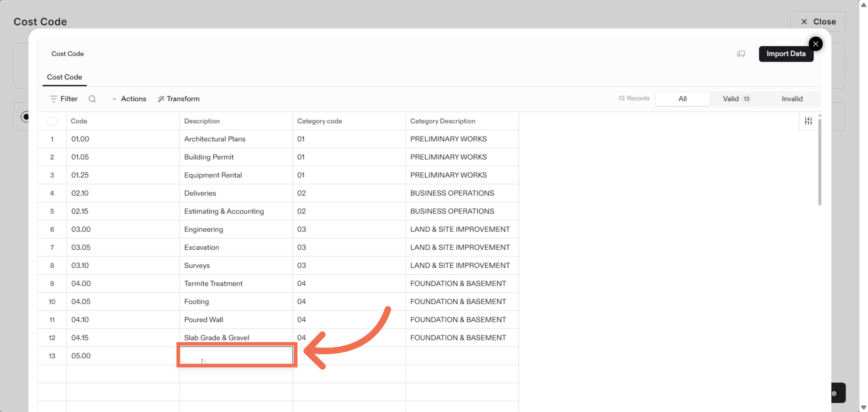Screen dimensions: 868x412
Task: Select the All records filter
Action: [x=682, y=99]
